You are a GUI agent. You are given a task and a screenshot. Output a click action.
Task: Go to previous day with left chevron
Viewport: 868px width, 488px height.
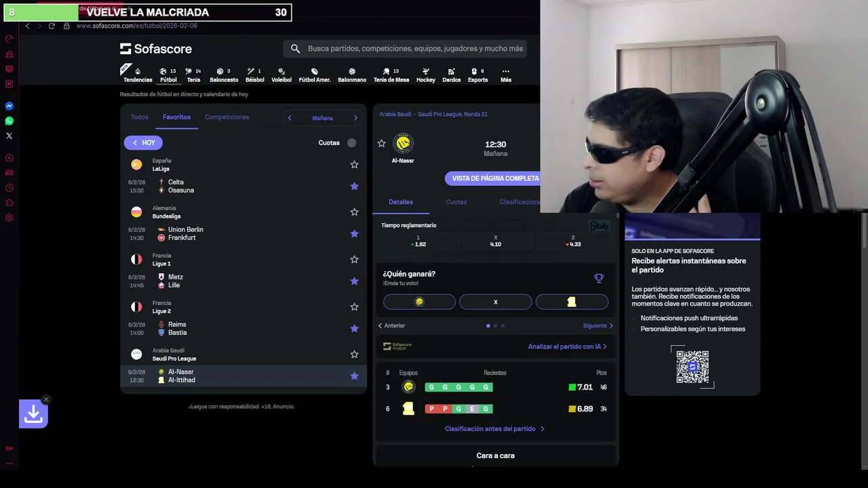coord(290,118)
